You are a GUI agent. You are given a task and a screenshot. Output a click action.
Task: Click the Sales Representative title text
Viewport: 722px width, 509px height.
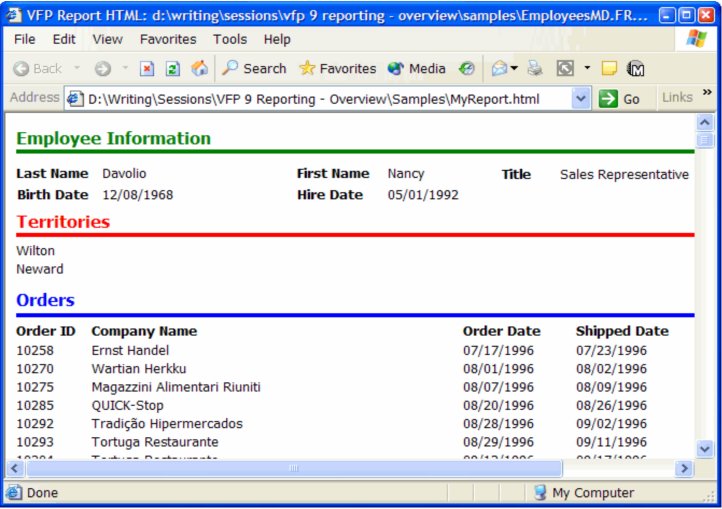coord(624,175)
